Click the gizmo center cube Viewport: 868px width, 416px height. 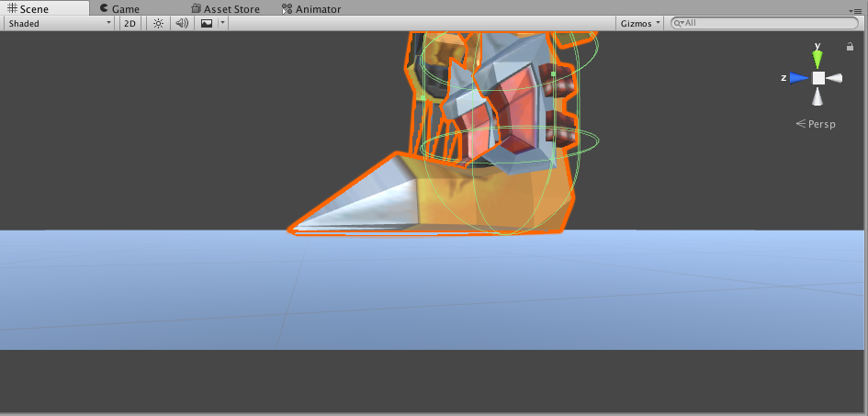(x=818, y=78)
